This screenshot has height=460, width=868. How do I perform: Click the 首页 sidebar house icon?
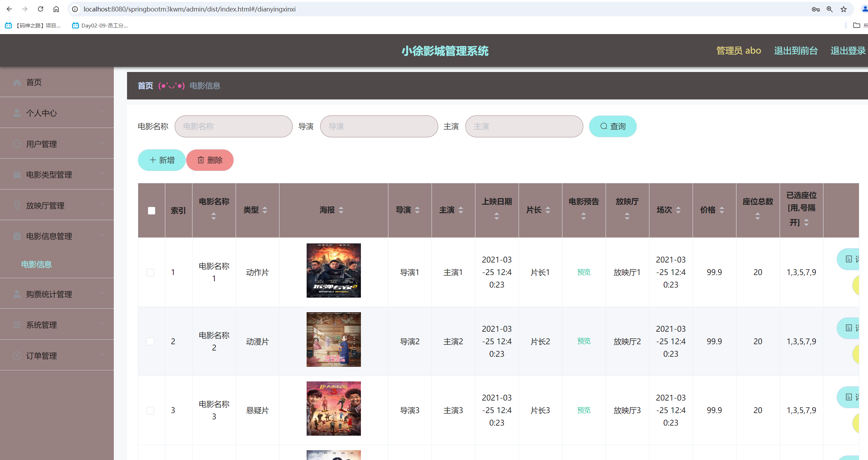tap(17, 82)
